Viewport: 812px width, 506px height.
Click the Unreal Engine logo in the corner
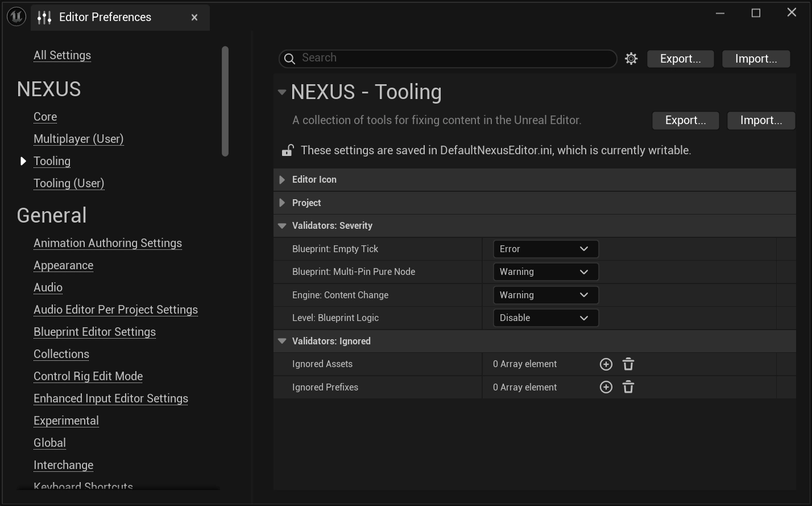(x=16, y=17)
